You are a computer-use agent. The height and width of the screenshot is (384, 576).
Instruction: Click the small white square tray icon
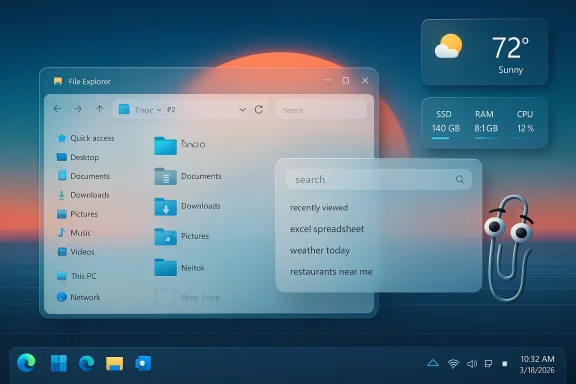pyautogui.click(x=505, y=363)
